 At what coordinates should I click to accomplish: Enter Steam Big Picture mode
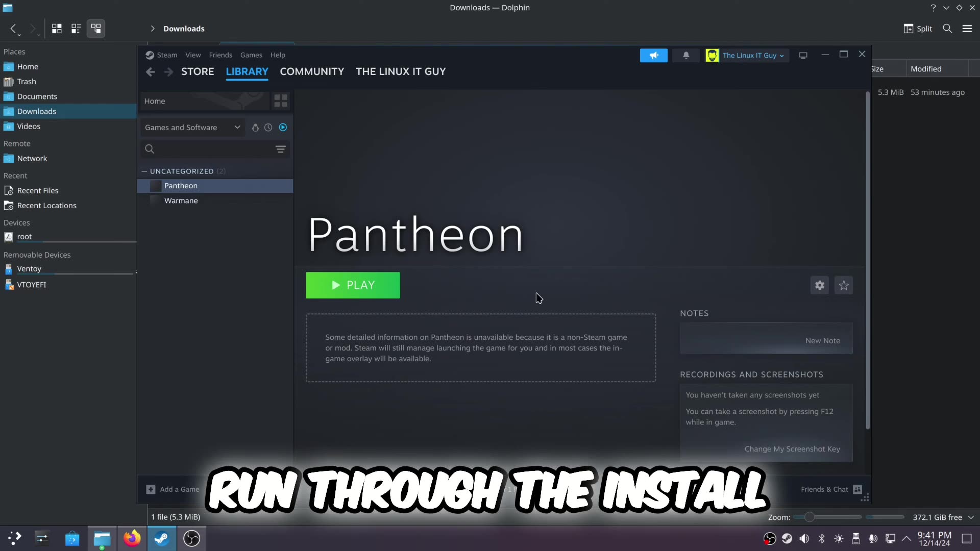tap(803, 55)
